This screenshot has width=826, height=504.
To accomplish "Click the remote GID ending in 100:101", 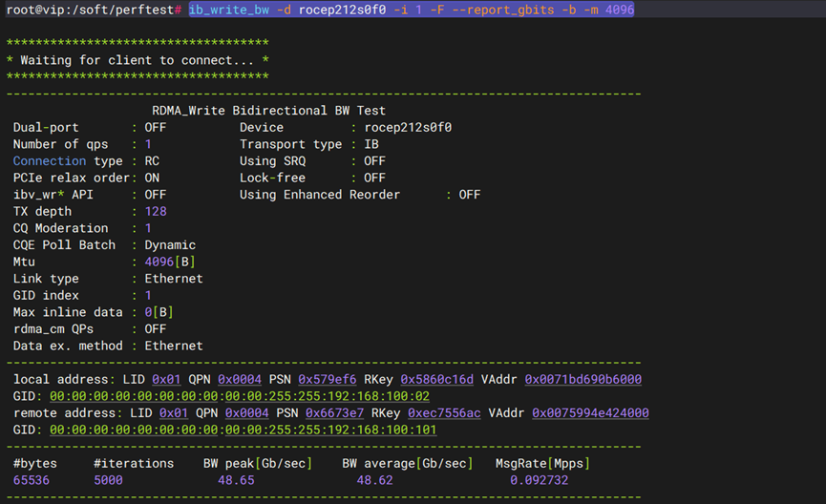I will 243,430.
